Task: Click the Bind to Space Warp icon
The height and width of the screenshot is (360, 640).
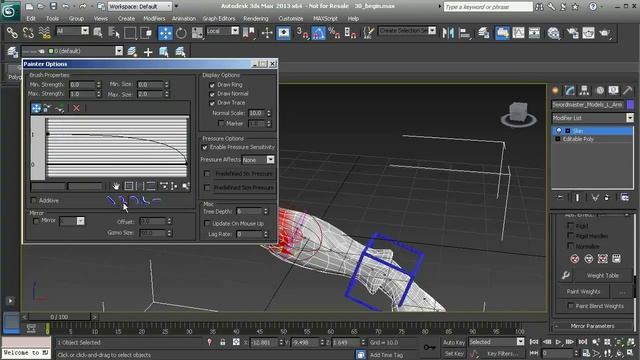Action: (x=44, y=33)
